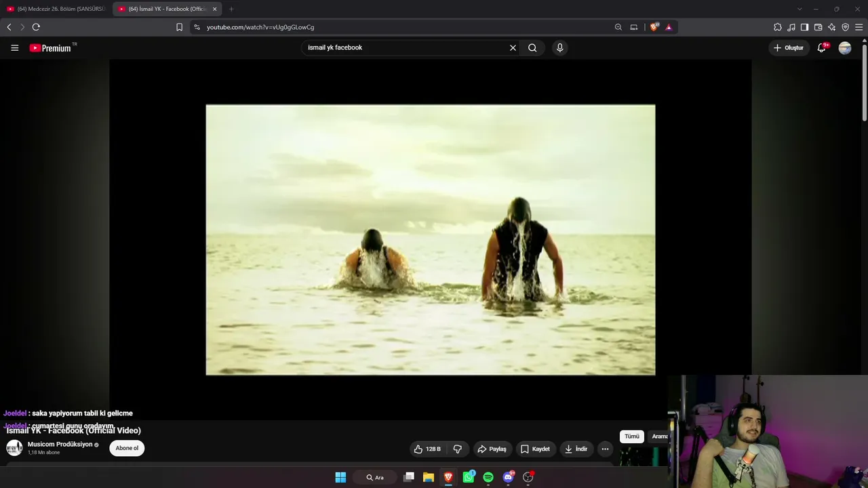
Task: Open the Leo AI sparkle icon
Action: tap(831, 27)
